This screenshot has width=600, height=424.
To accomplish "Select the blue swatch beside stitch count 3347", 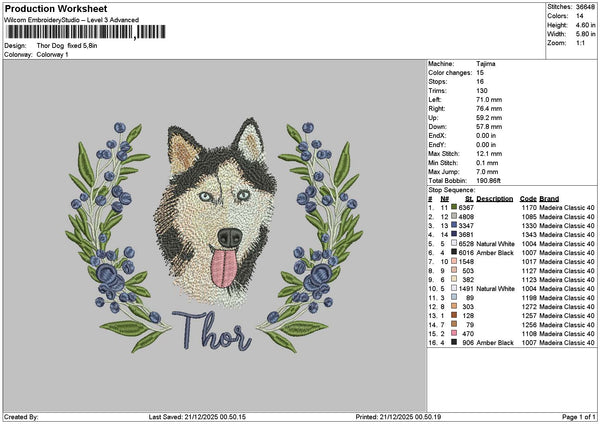I will [454, 225].
